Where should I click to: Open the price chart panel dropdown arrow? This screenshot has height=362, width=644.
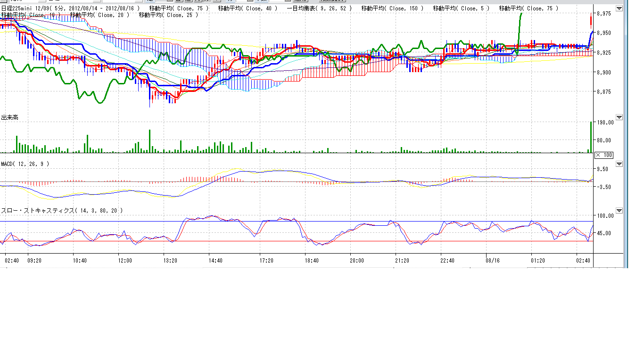[x=619, y=9]
